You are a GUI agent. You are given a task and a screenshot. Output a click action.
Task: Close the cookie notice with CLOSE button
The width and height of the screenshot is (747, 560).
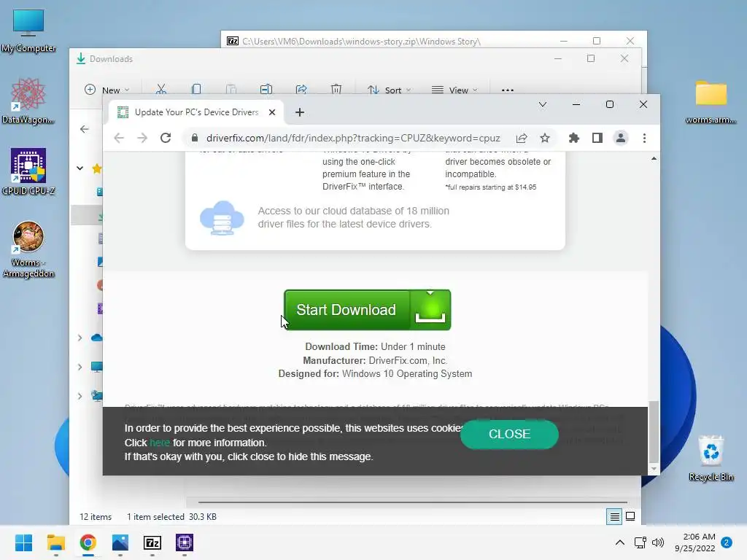click(x=509, y=434)
